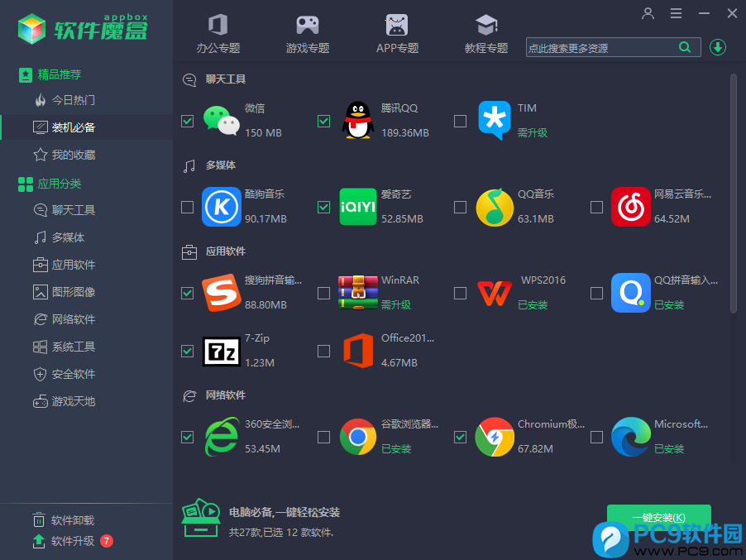Viewport: 746px width, 560px height.
Task: Click the search magnifier icon
Action: (x=685, y=47)
